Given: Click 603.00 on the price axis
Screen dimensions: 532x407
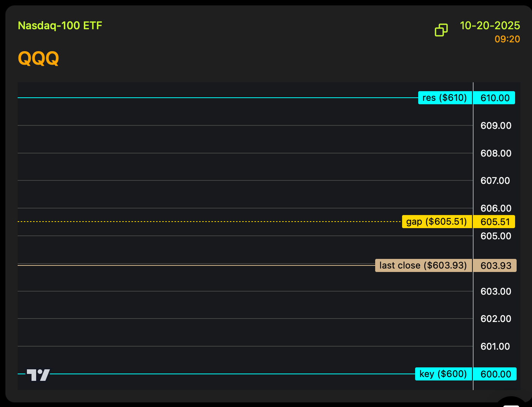Looking at the screenshot, I should [496, 292].
